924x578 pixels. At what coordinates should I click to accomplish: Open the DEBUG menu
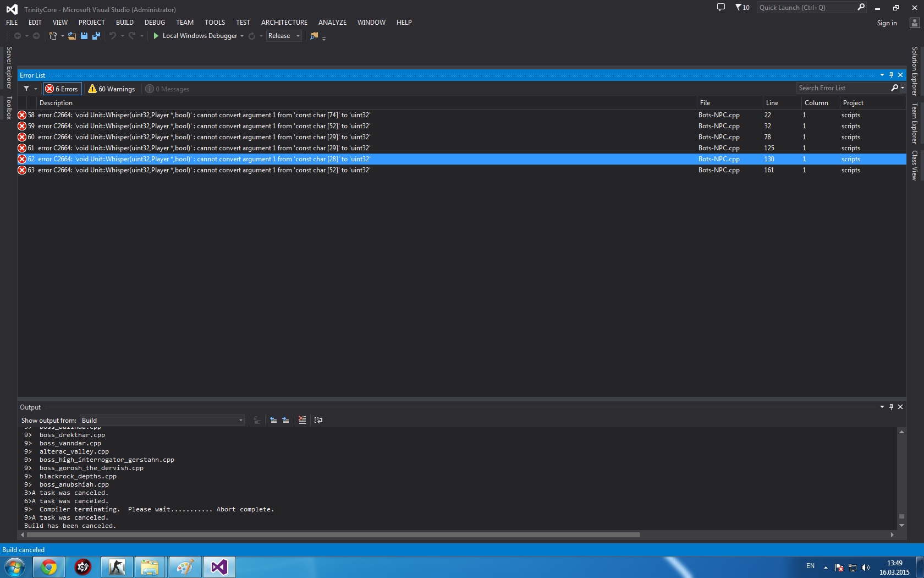pyautogui.click(x=155, y=23)
